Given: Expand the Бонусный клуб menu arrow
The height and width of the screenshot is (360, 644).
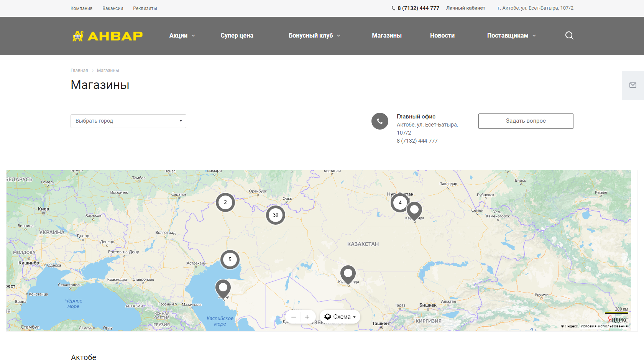Looking at the screenshot, I should 338,36.
